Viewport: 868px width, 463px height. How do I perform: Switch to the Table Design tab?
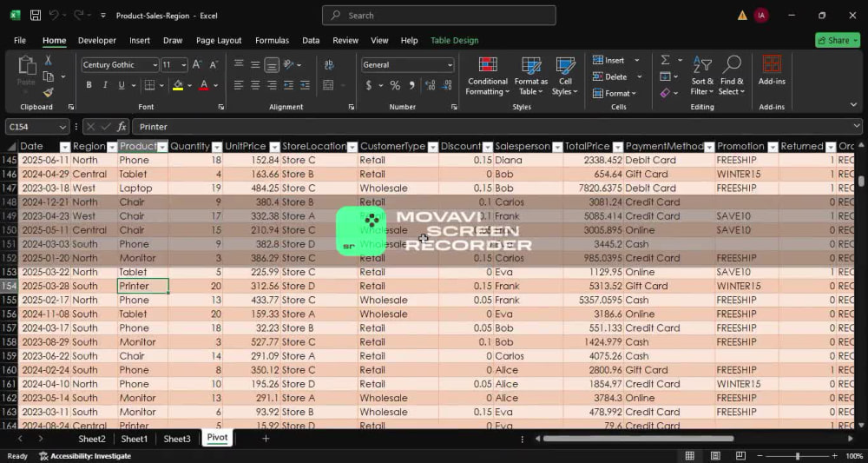[x=455, y=41]
